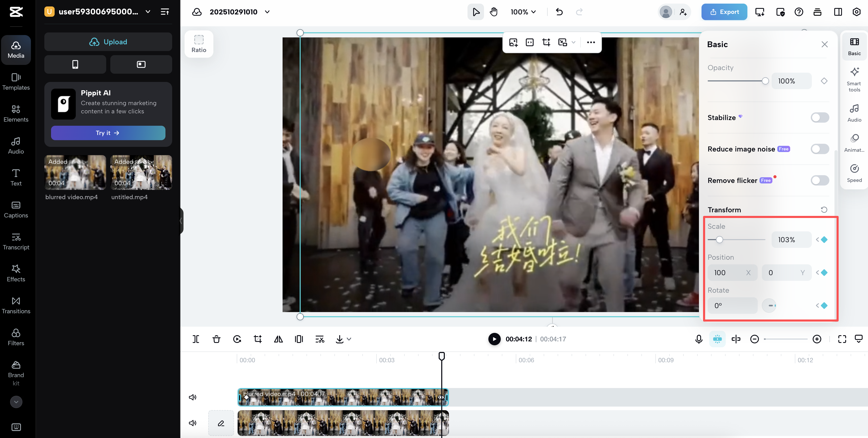Click the mirror flip icon in timeline toolbar
Image resolution: width=868 pixels, height=438 pixels.
pos(278,339)
